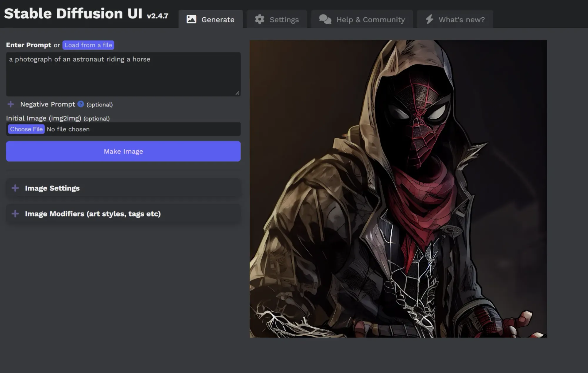
Task: Expand Image Modifiers (art styles, tags etc)
Action: point(123,214)
